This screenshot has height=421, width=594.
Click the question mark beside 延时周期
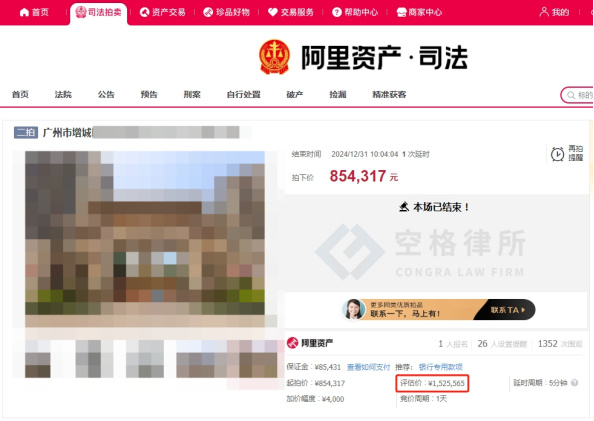[x=575, y=383]
